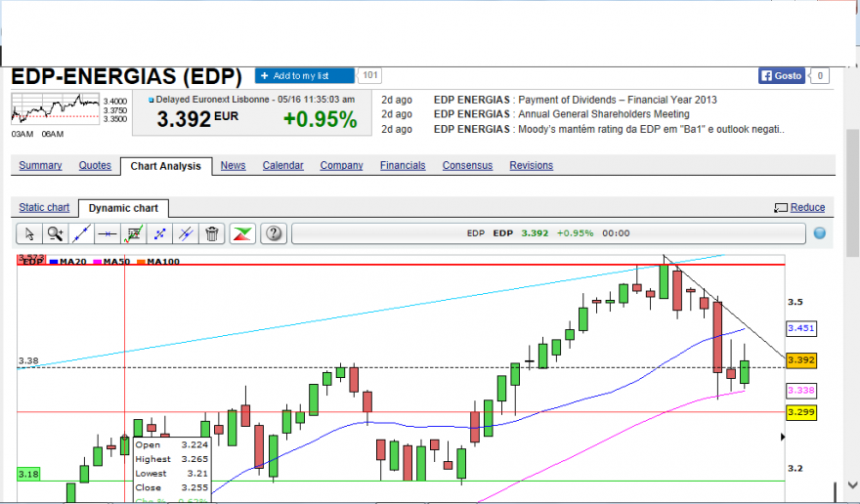Screen dimensions: 860x504
Task: Open the Summary tab
Action: [x=41, y=165]
